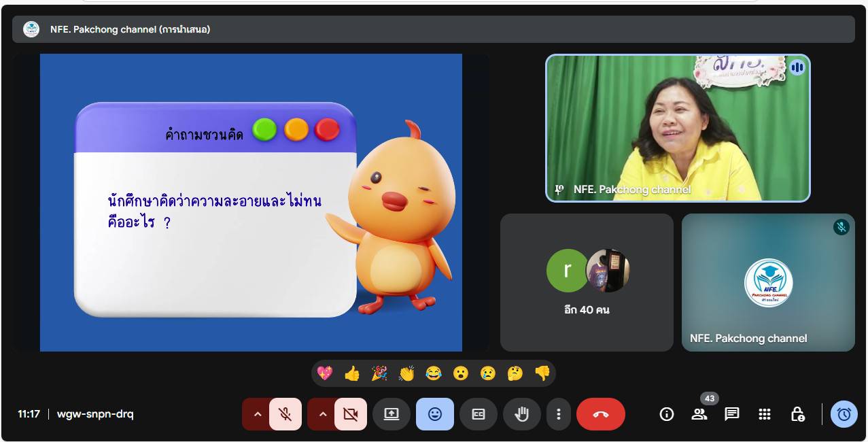Image resolution: width=868 pixels, height=442 pixels.
Task: Click the photo participant avatar next to 'r'
Action: [x=608, y=271]
